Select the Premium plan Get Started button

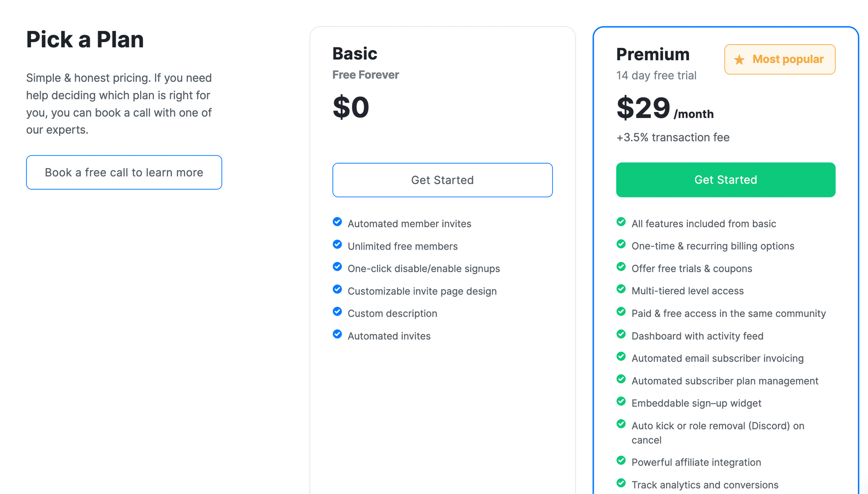tap(725, 179)
